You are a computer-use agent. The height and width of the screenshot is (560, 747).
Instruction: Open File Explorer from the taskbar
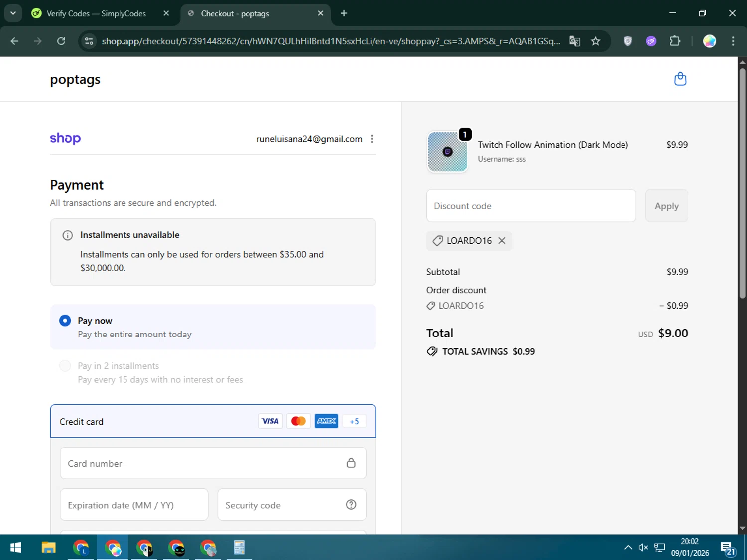(x=48, y=548)
